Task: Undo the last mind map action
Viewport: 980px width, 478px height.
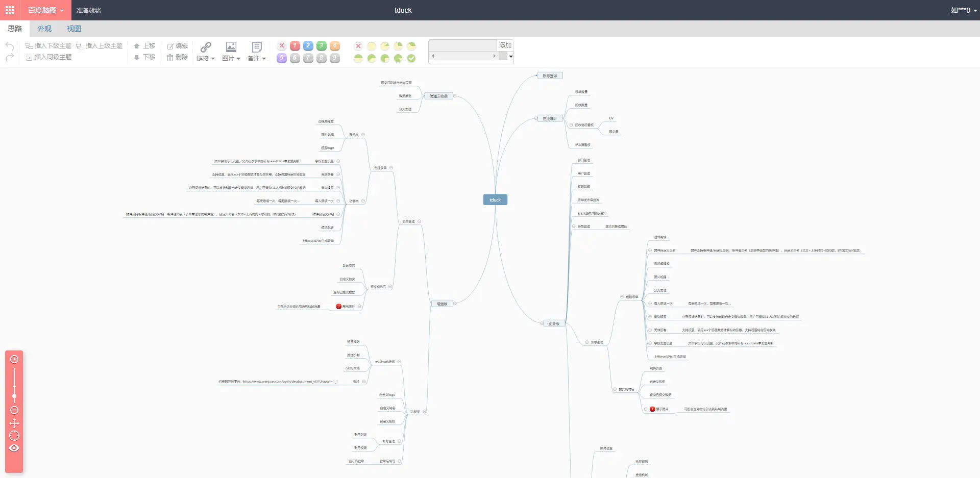Action: point(10,46)
